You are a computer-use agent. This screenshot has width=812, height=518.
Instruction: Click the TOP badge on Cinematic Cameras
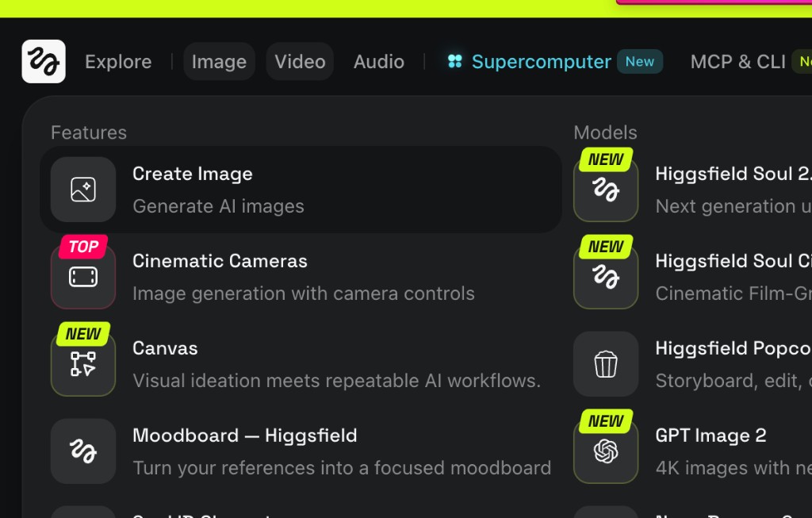[x=82, y=247]
